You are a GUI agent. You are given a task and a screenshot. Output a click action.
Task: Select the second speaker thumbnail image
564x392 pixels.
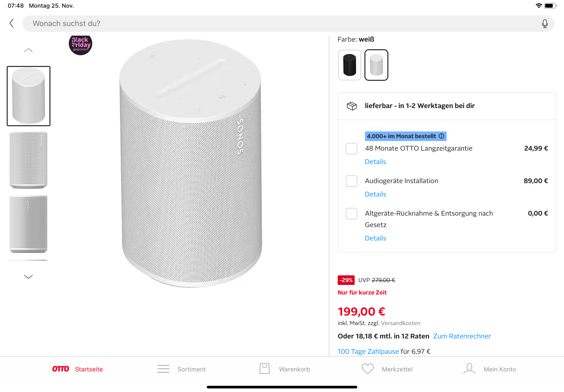coord(28,160)
